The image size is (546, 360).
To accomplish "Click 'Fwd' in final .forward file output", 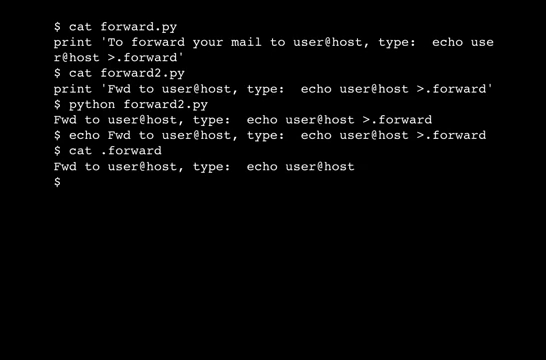I will [65, 166].
